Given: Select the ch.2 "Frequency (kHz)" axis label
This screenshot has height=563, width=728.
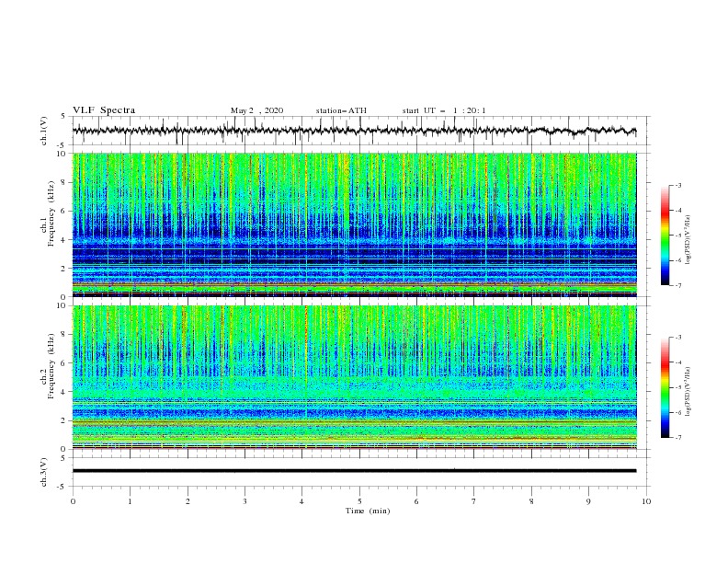Looking at the screenshot, I should pyautogui.click(x=51, y=366).
